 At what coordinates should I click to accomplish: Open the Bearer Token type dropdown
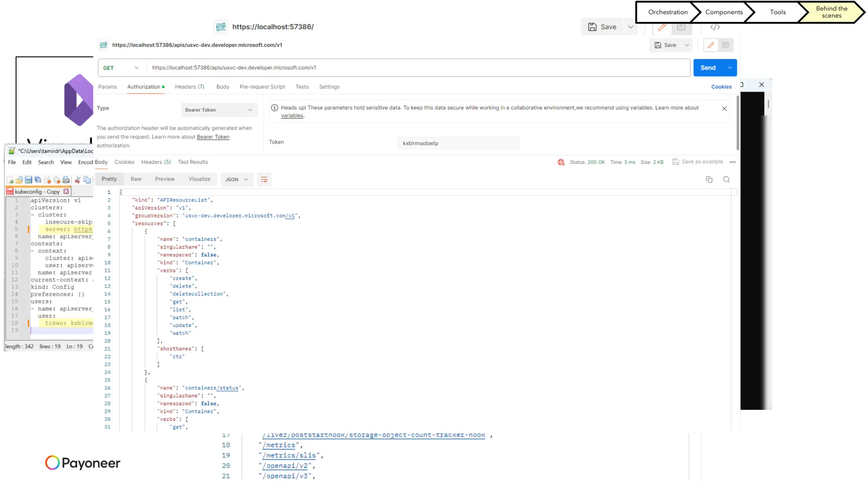[219, 110]
